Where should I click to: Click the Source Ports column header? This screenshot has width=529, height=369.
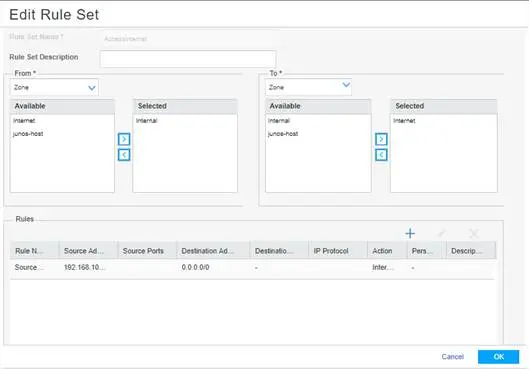pyautogui.click(x=147, y=251)
